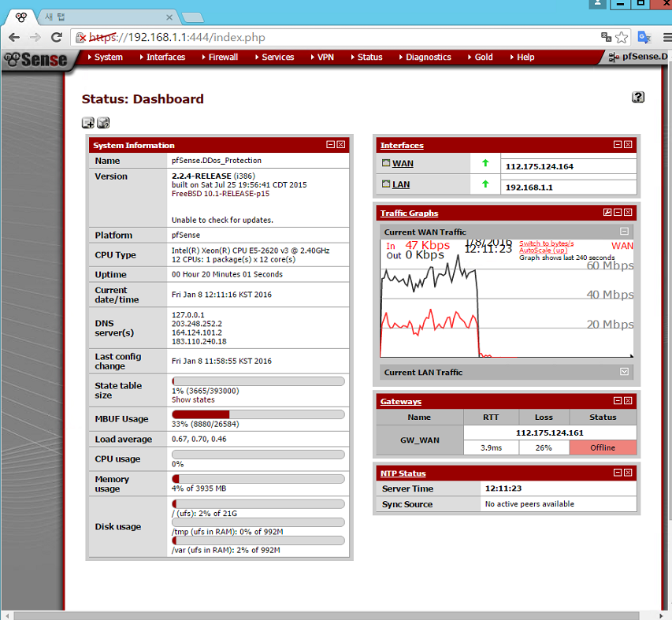Click the add widget icon under Dashboard
Image resolution: width=672 pixels, height=620 pixels.
(88, 123)
